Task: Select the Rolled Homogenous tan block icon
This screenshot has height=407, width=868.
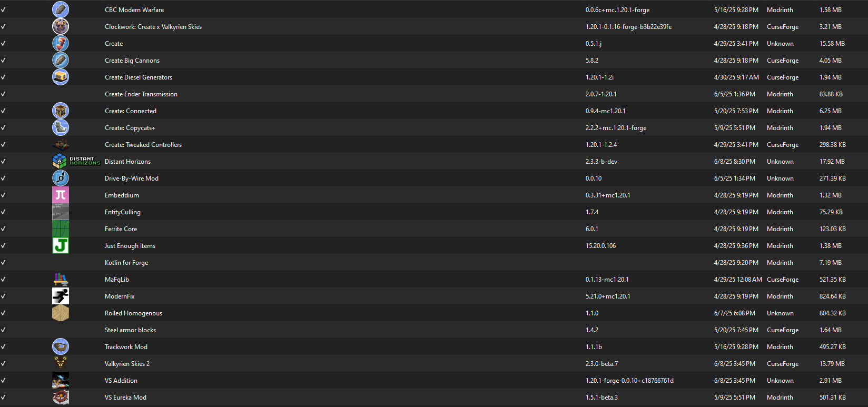Action: 61,313
